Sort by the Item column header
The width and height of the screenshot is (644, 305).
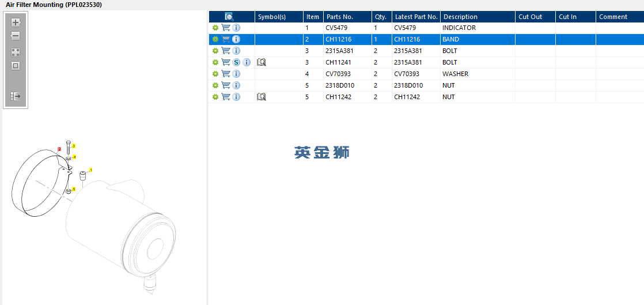click(313, 17)
